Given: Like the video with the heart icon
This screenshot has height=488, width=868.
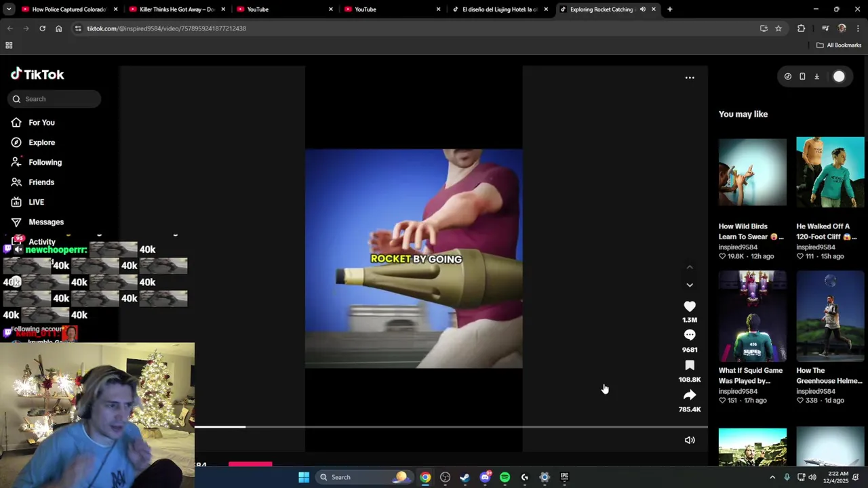Looking at the screenshot, I should (690, 306).
